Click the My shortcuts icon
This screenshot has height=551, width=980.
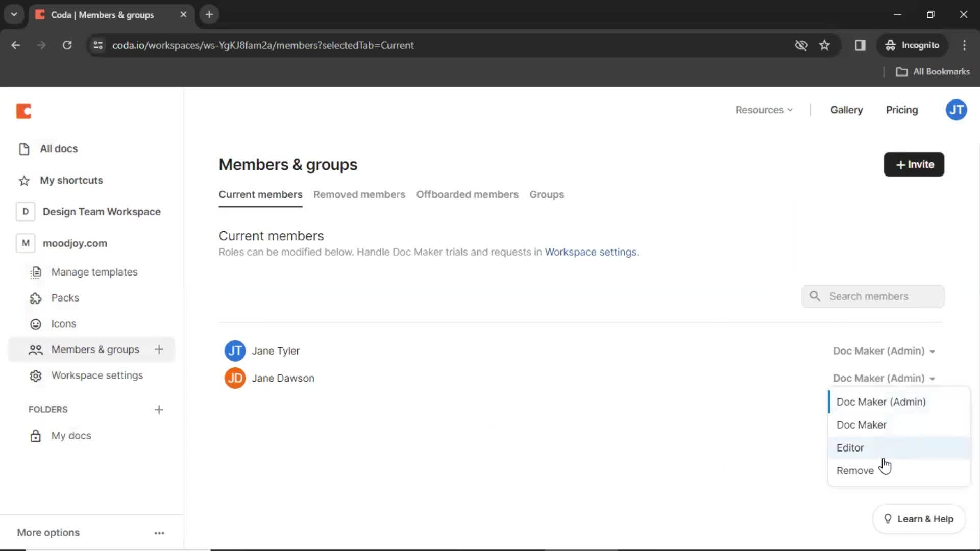click(24, 180)
